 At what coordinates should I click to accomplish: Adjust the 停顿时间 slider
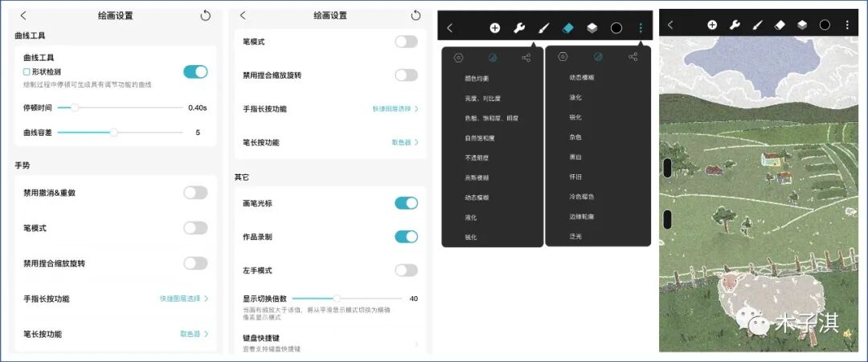coord(120,108)
